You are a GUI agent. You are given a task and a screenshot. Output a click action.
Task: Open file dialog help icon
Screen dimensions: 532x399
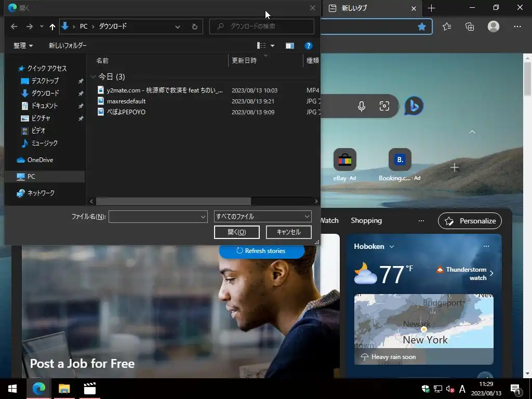[308, 46]
